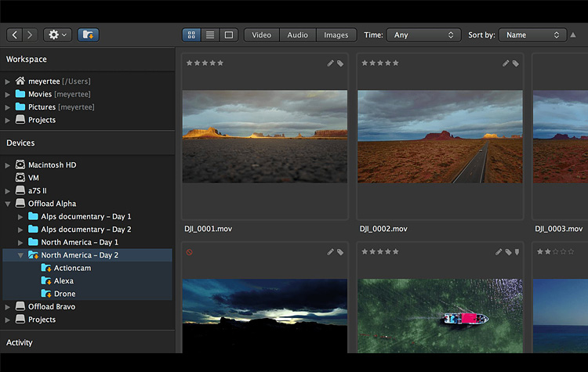Filter by Video
588x372 pixels.
click(x=261, y=34)
